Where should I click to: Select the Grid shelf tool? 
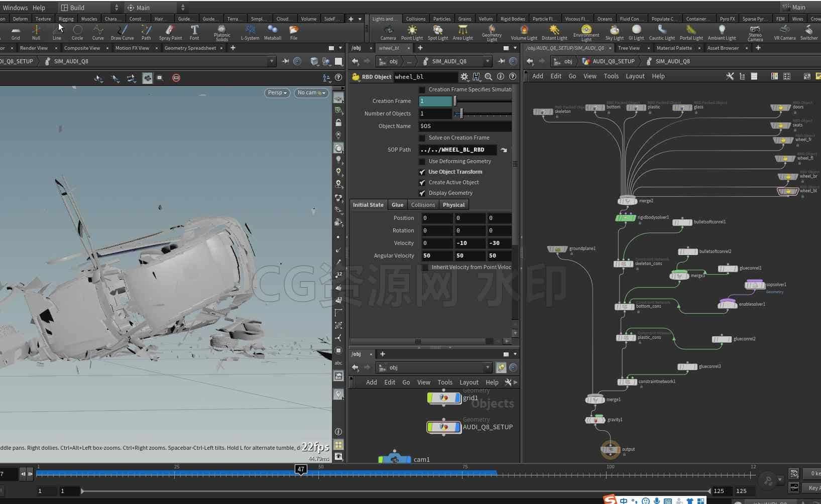16,33
